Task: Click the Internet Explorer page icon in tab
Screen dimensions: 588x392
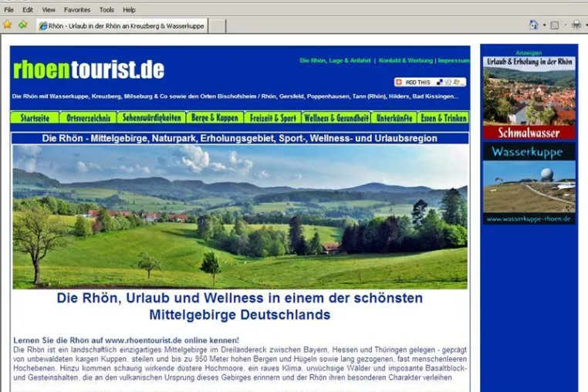Action: click(x=43, y=26)
